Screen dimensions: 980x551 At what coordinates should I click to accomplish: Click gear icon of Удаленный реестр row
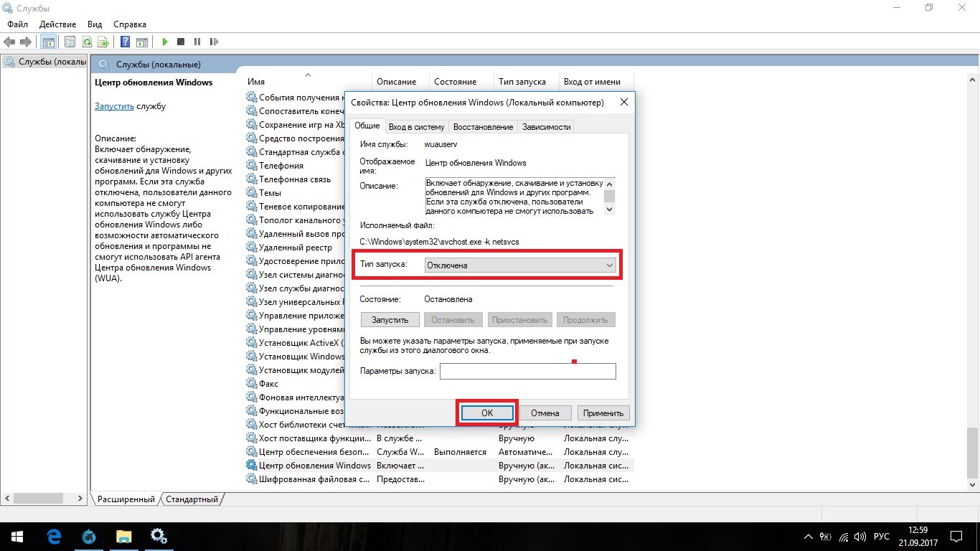tap(251, 247)
